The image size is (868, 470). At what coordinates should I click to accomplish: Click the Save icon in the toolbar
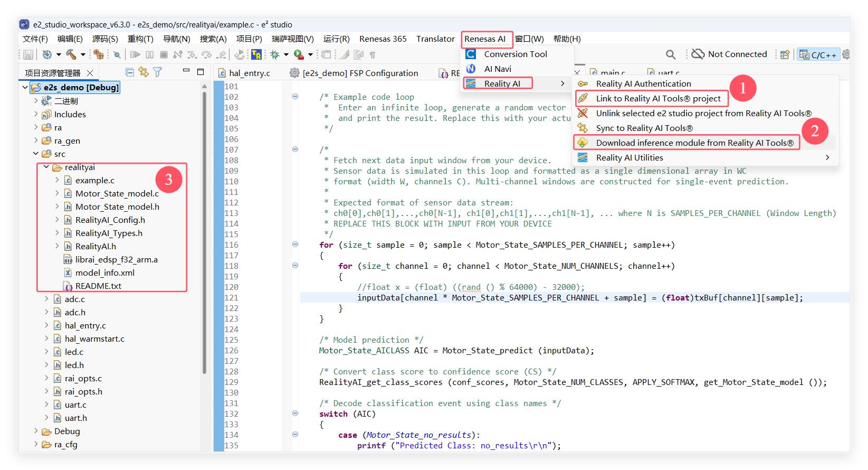click(x=28, y=54)
